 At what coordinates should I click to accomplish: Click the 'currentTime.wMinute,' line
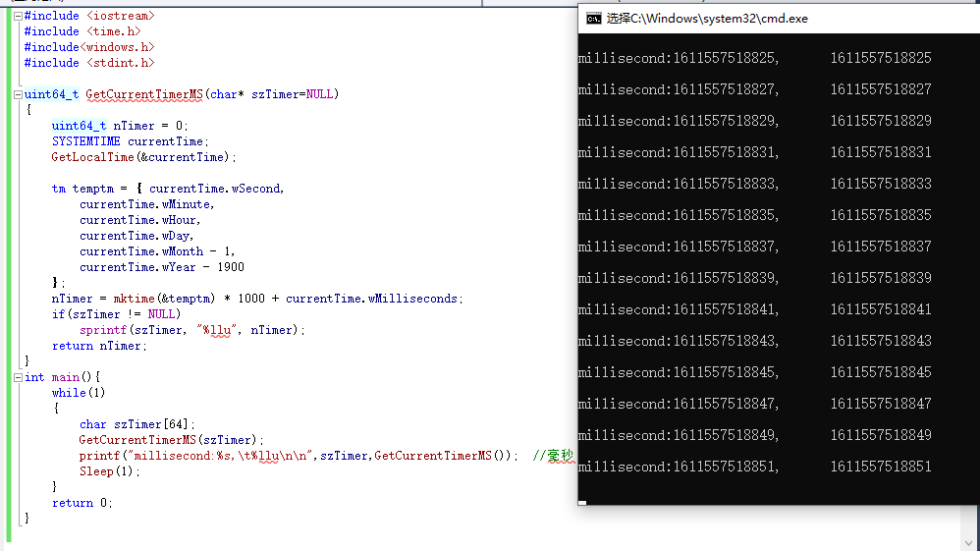pos(147,204)
